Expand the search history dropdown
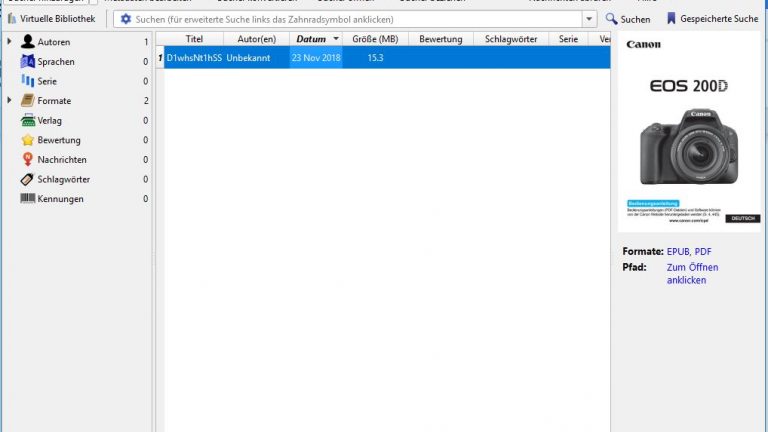The height and width of the screenshot is (432, 768). [589, 19]
